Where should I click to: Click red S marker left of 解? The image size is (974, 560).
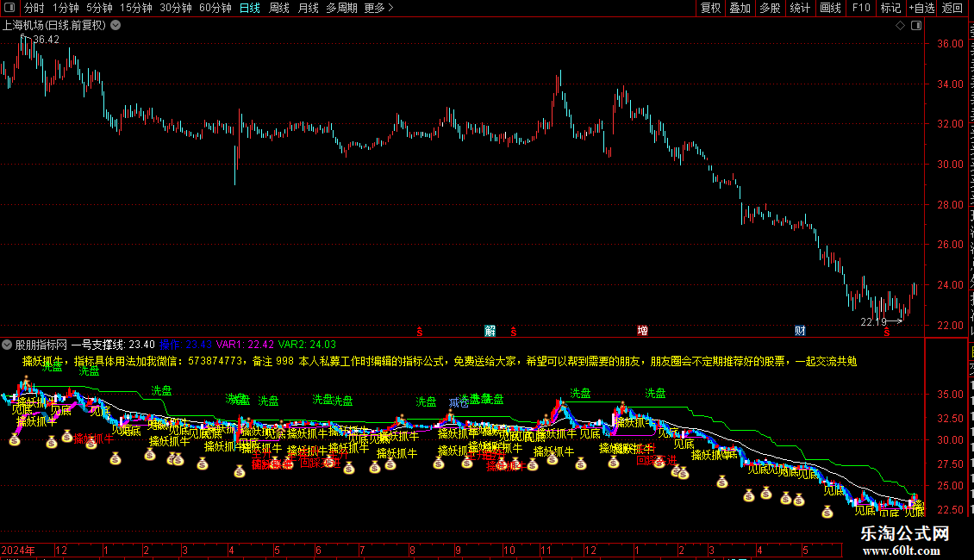coord(419,333)
